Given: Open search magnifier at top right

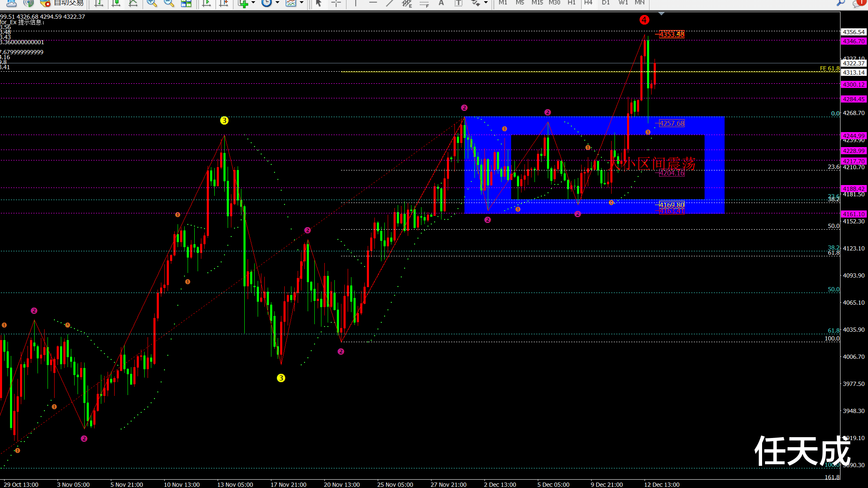Looking at the screenshot, I should (x=840, y=3).
